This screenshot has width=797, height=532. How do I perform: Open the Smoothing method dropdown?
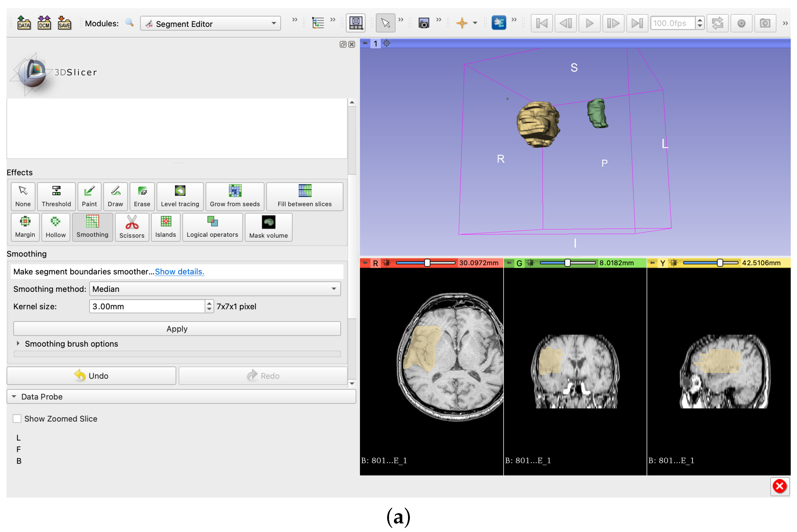tap(214, 289)
